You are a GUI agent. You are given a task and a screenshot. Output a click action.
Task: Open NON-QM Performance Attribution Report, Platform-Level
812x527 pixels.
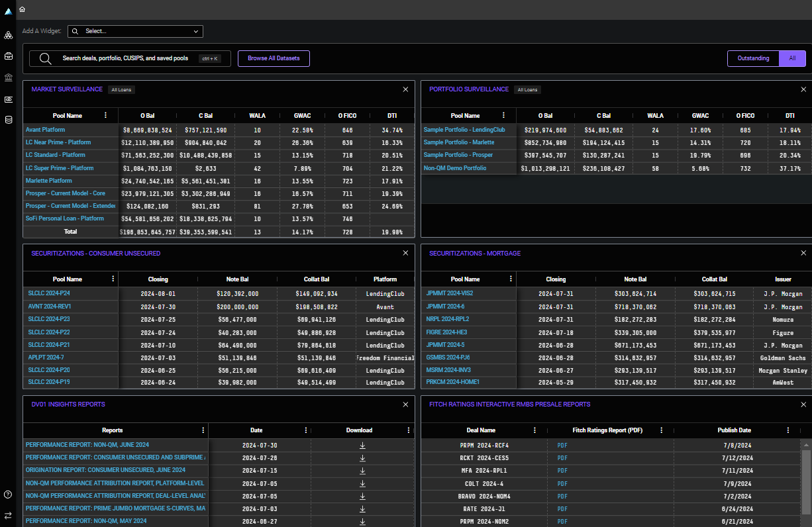[x=115, y=483]
